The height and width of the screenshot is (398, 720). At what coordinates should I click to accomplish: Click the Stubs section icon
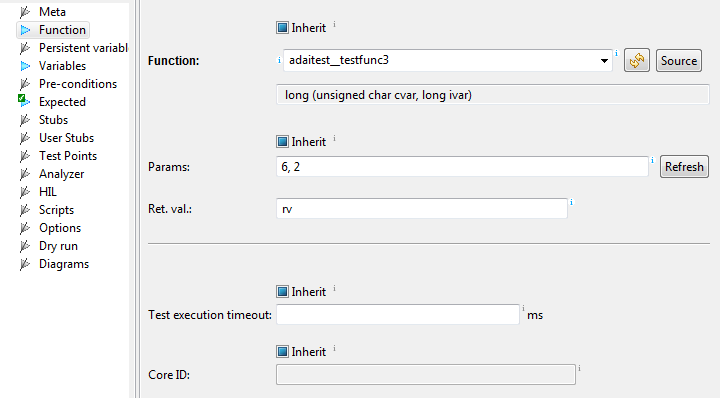point(26,120)
